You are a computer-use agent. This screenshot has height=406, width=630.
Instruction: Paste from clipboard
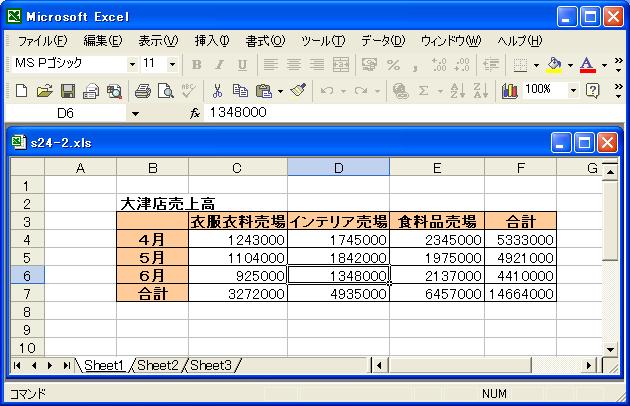264,91
